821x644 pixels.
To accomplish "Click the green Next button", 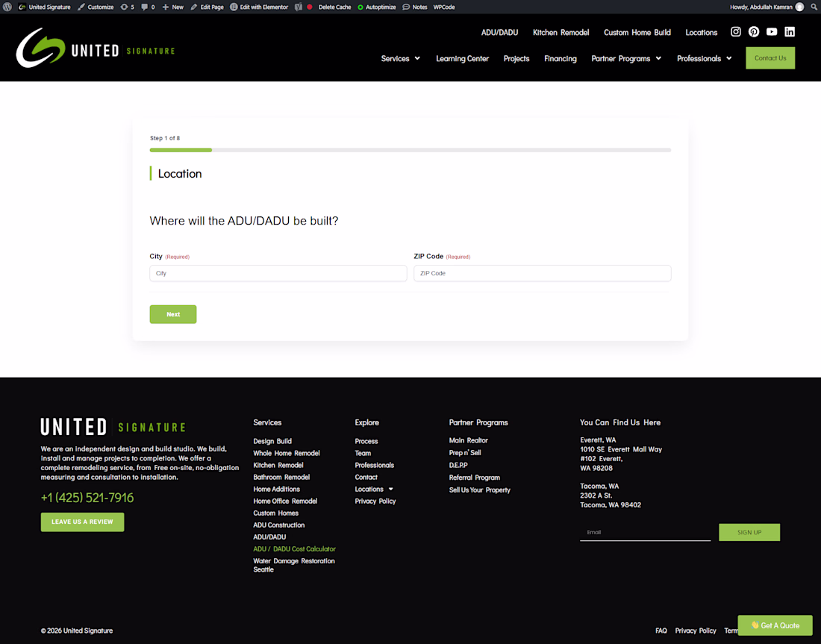I will pos(173,314).
